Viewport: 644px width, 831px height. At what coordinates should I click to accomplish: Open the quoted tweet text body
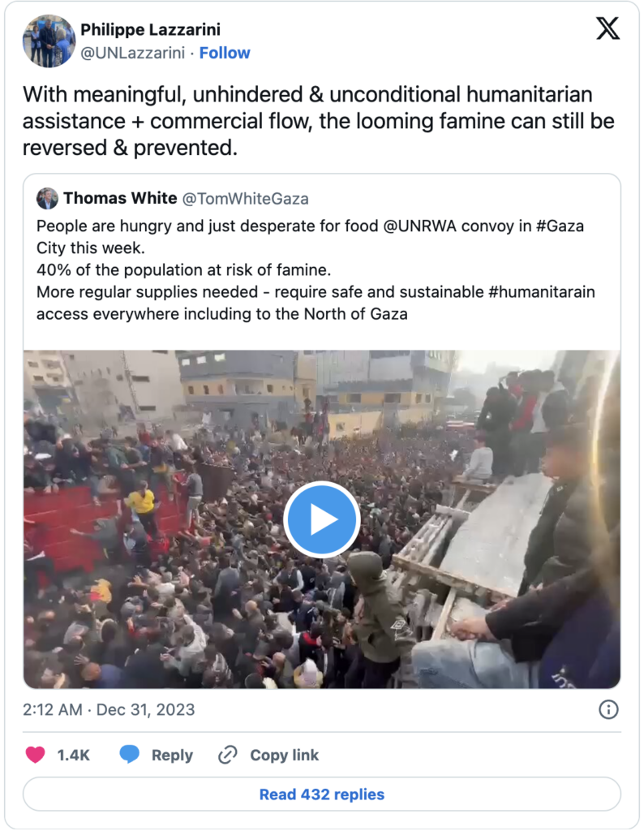click(x=316, y=269)
